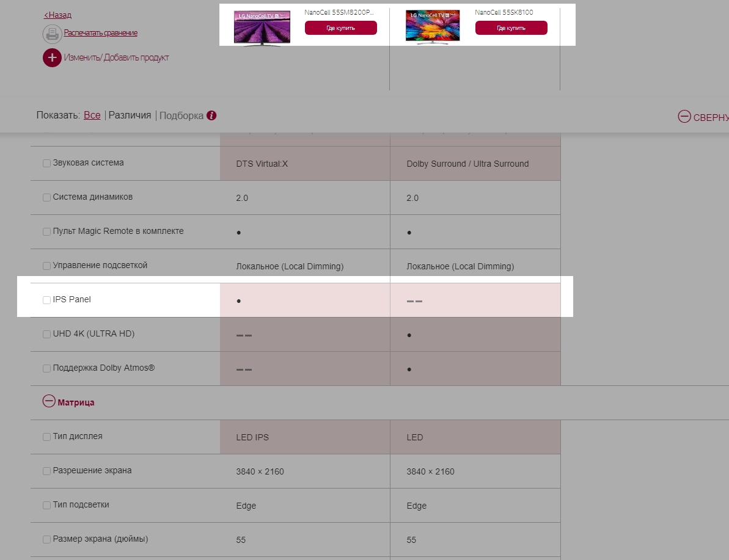The image size is (729, 560).
Task: Click the info icon next to Подборка
Action: coord(211,115)
